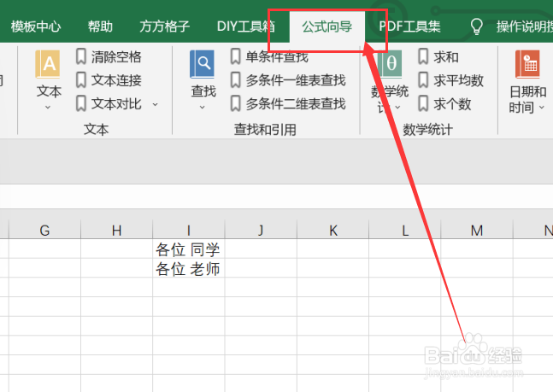Select column M header
Image resolution: width=553 pixels, height=392 pixels.
tap(477, 231)
